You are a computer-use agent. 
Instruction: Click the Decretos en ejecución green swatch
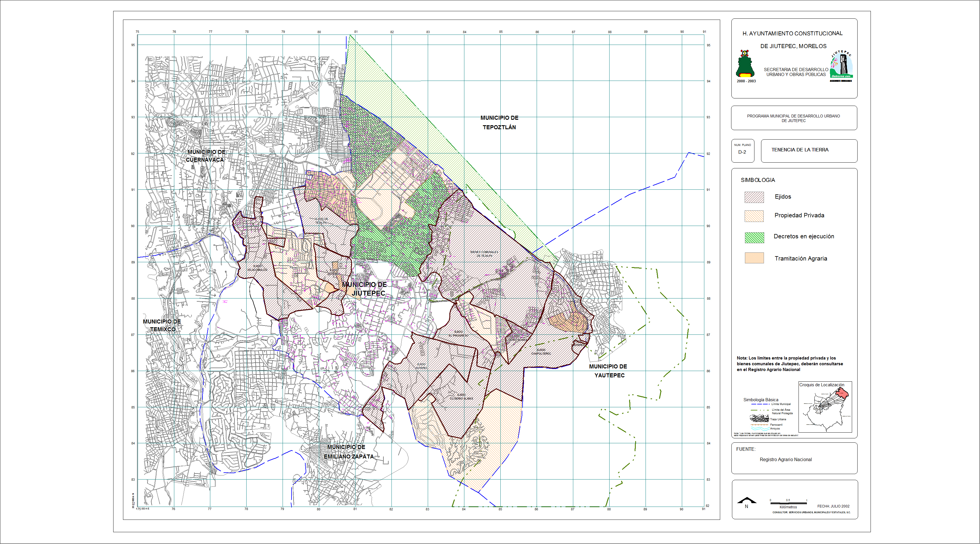[x=754, y=237]
